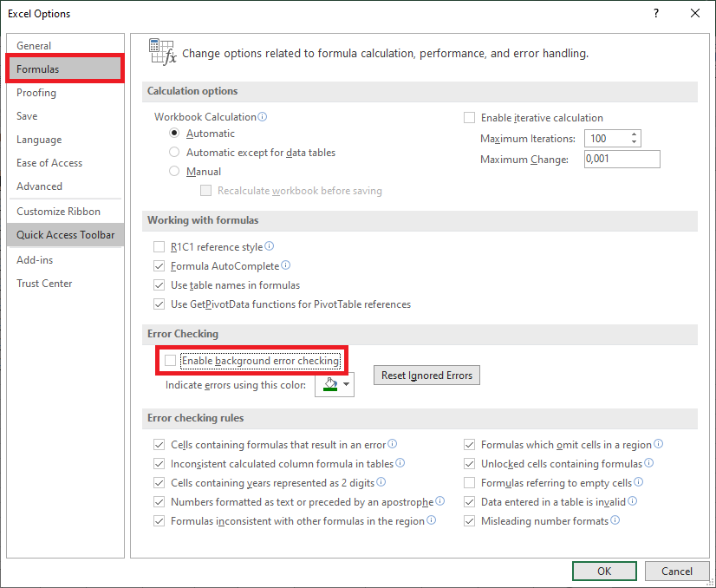Select Automatic except for data tables
Viewport: 716px width, 588px height.
[174, 152]
